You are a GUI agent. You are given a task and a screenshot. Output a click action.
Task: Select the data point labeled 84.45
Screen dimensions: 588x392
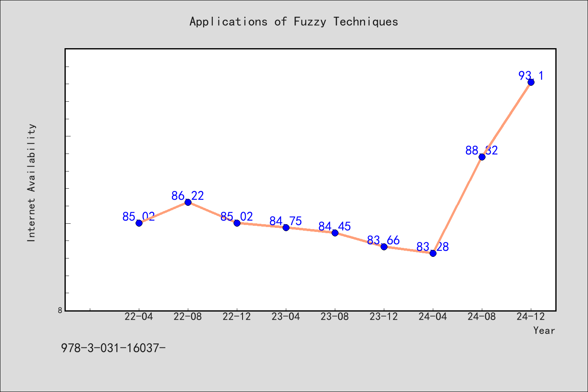(335, 233)
